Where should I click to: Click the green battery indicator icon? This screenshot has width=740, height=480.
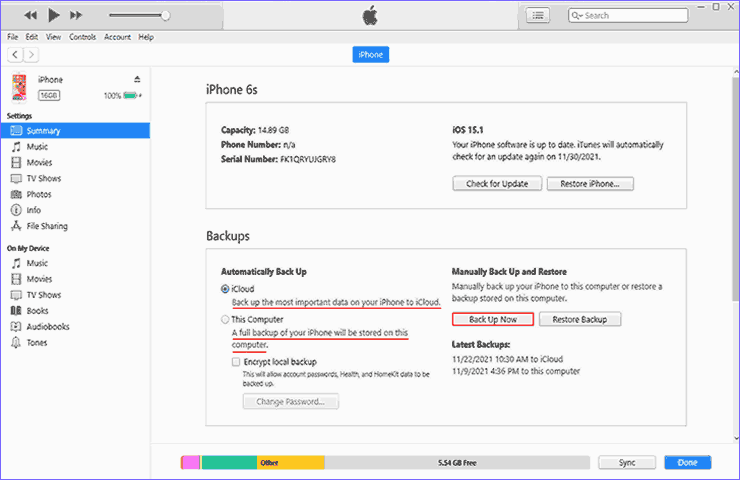click(131, 95)
